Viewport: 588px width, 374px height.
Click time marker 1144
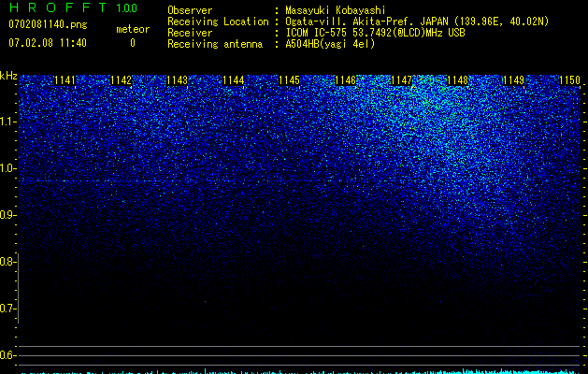234,79
